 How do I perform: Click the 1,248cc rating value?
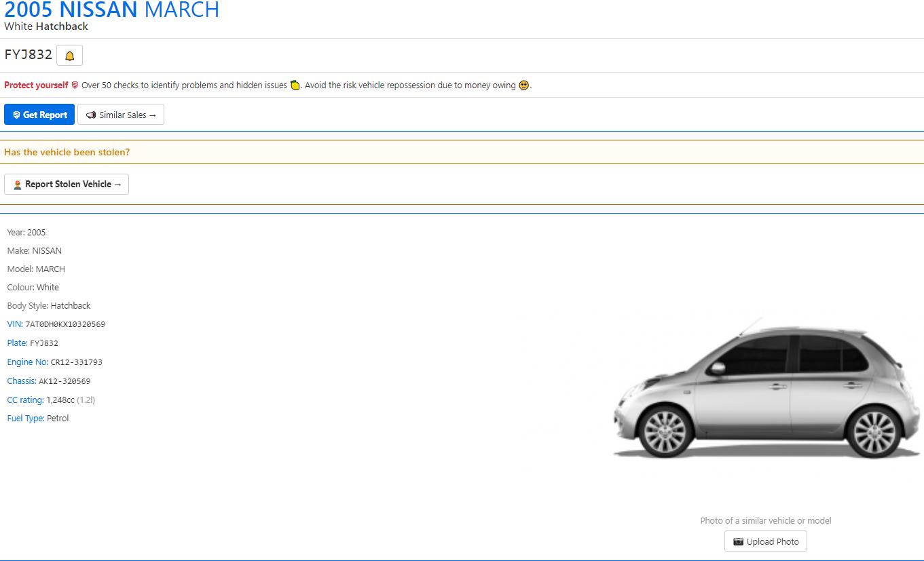[x=60, y=400]
